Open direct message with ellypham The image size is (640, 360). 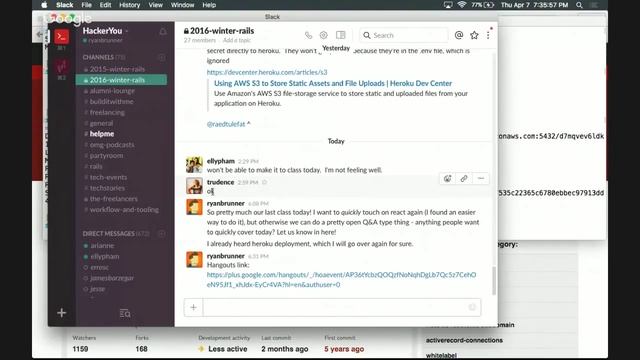click(x=104, y=256)
